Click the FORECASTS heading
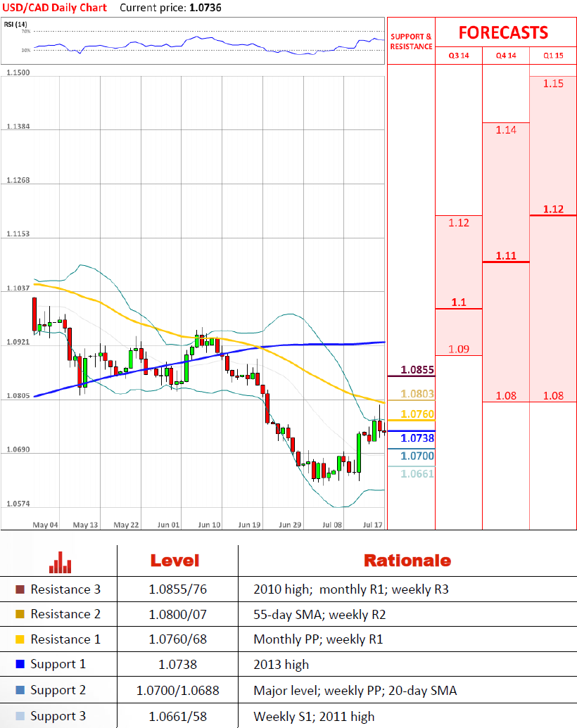This screenshot has height=728, width=577. click(x=504, y=32)
